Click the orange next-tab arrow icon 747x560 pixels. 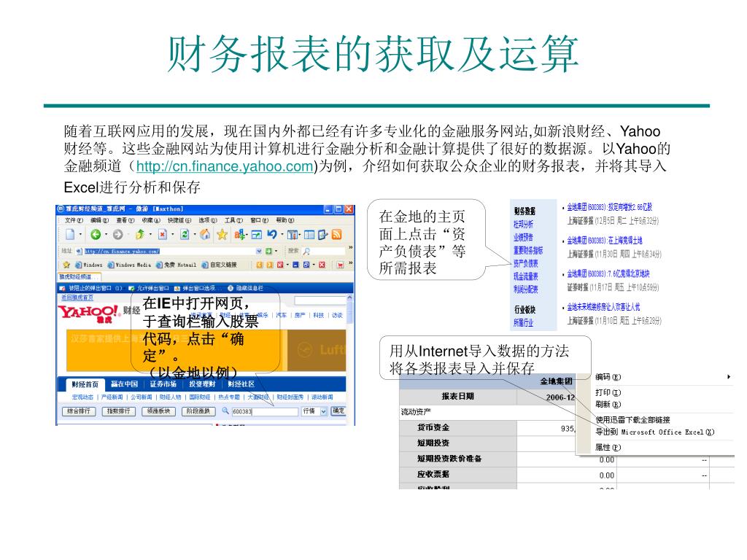(270, 265)
